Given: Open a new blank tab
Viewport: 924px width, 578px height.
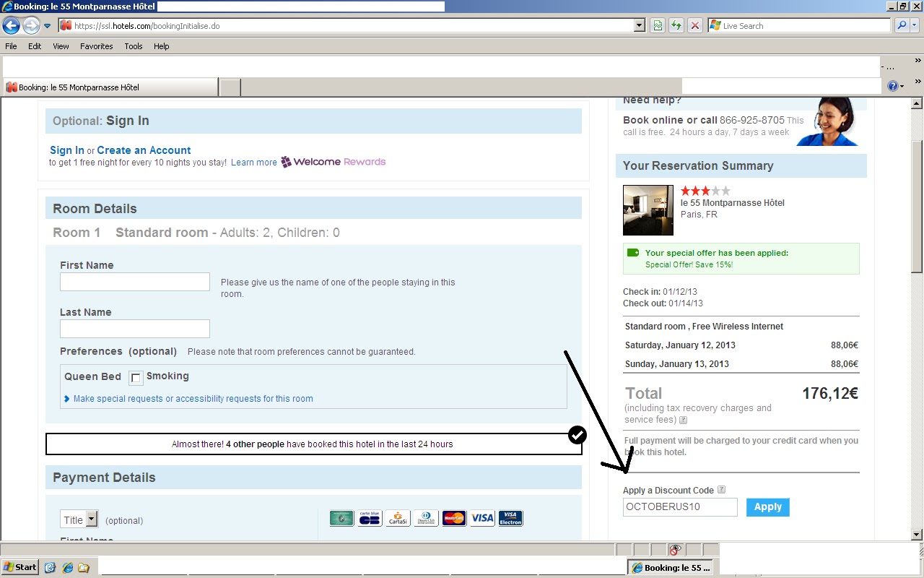Looking at the screenshot, I should coord(230,87).
